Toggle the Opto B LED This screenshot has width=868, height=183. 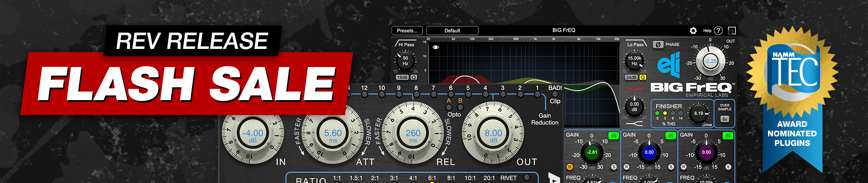tap(460, 107)
